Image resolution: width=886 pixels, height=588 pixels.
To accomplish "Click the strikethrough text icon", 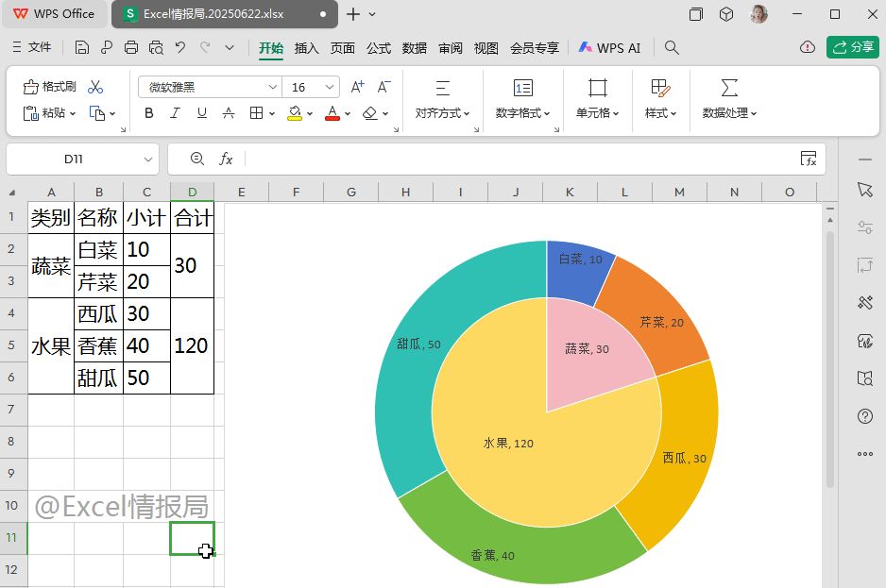I will pos(229,113).
